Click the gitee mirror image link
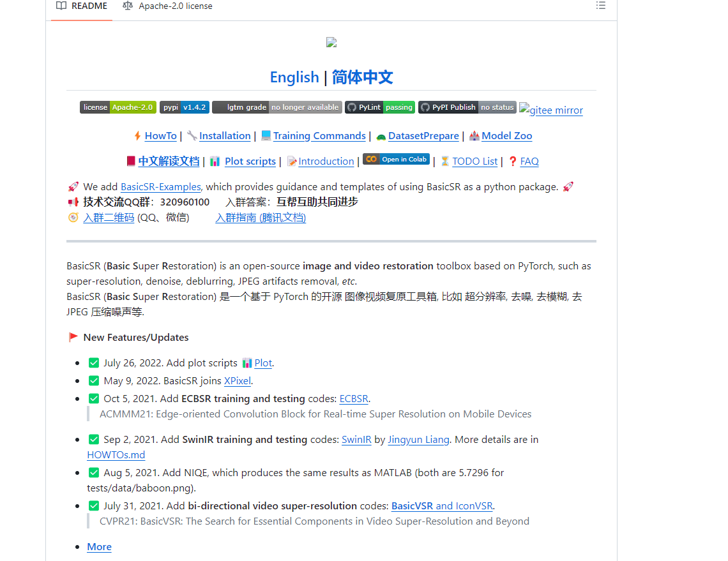 pyautogui.click(x=551, y=110)
